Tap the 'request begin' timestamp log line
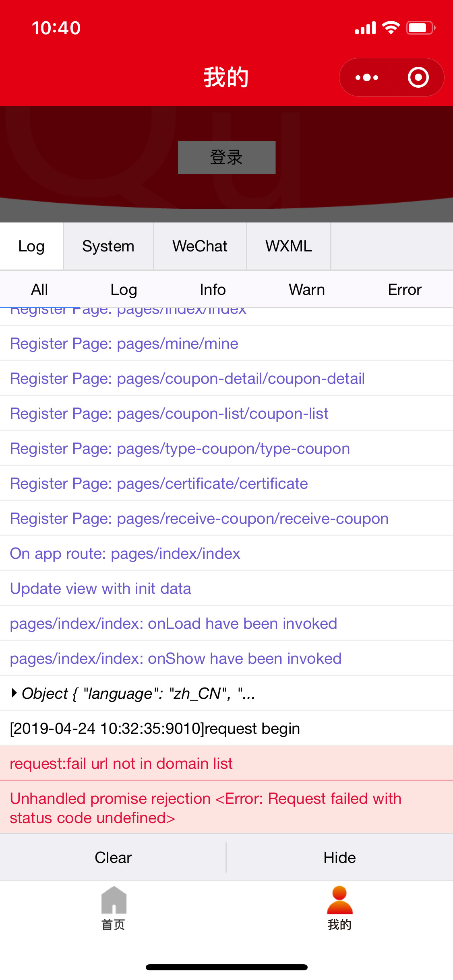 click(x=155, y=729)
